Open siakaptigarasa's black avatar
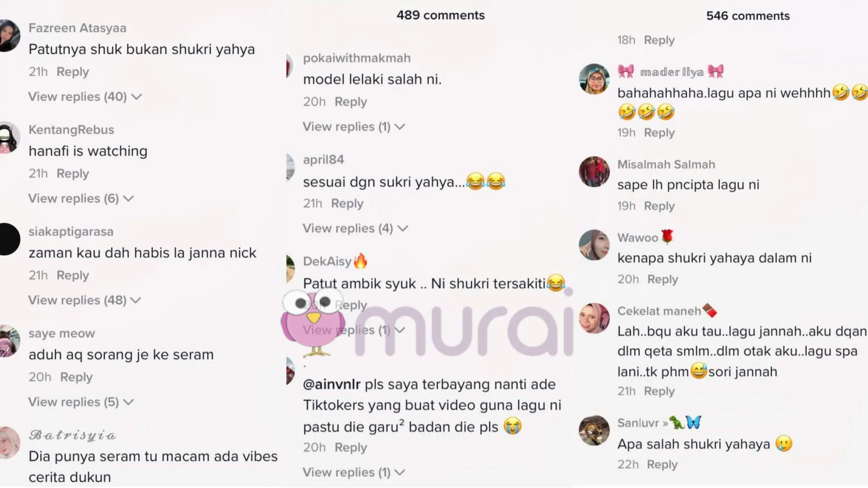 click(9, 239)
